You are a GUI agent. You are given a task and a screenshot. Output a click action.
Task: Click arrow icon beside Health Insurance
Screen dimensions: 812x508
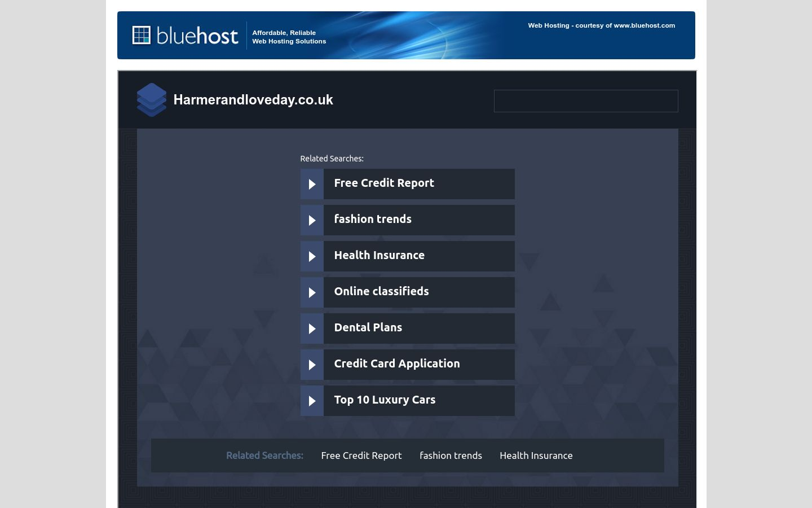pos(312,256)
